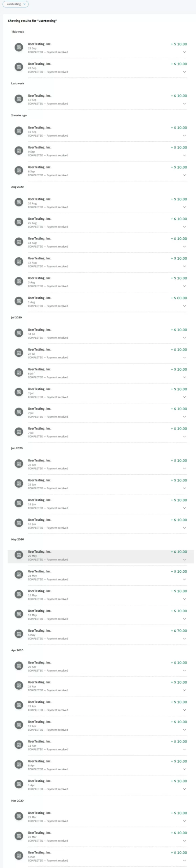Expand the 16 Jun transaction chevron
Screen dimensions: 196x868
(x=184, y=528)
